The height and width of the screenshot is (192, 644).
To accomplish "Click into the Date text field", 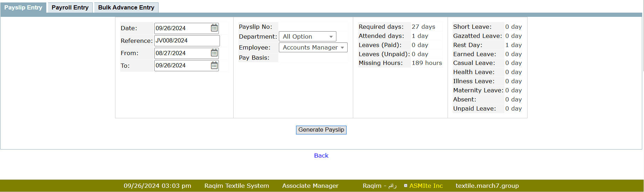I will pyautogui.click(x=182, y=28).
